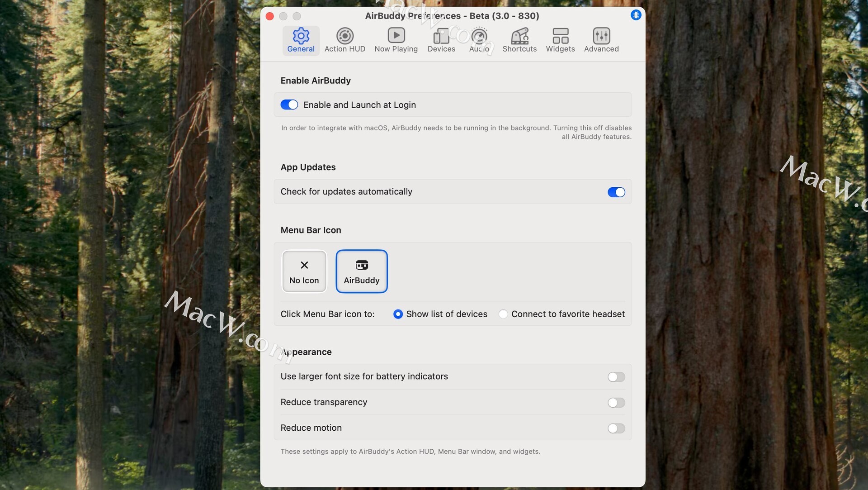Choose the AirBuddy menu bar icon option
This screenshot has width=868, height=490.
[x=362, y=271]
